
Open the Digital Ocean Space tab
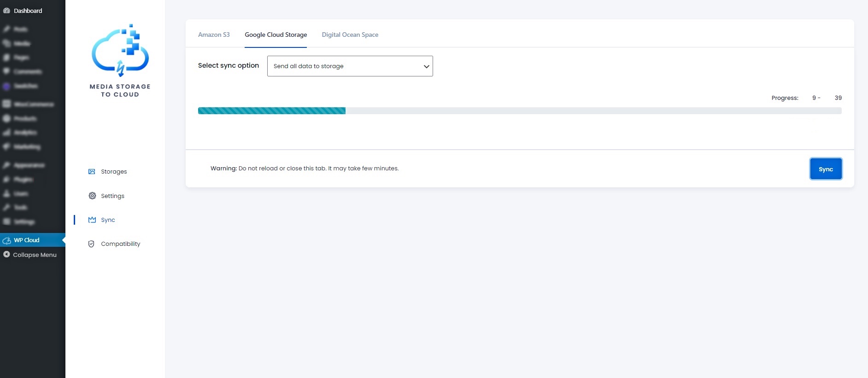[350, 35]
